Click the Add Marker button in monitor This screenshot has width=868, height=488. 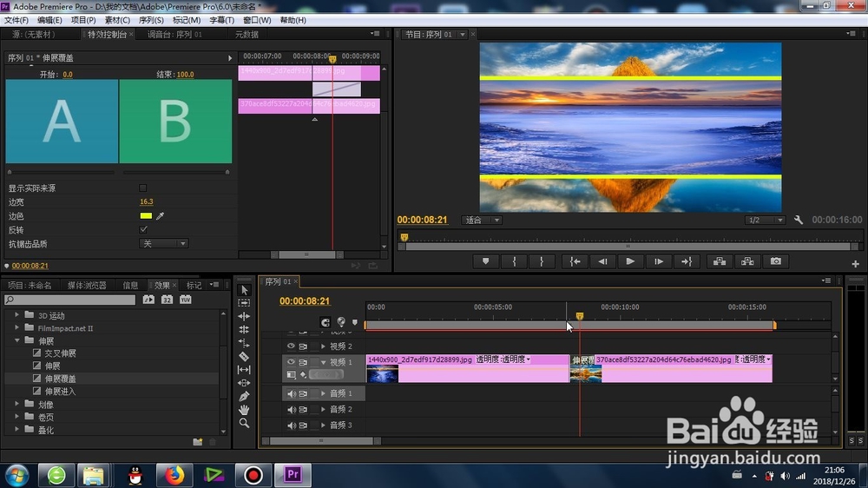pos(485,261)
